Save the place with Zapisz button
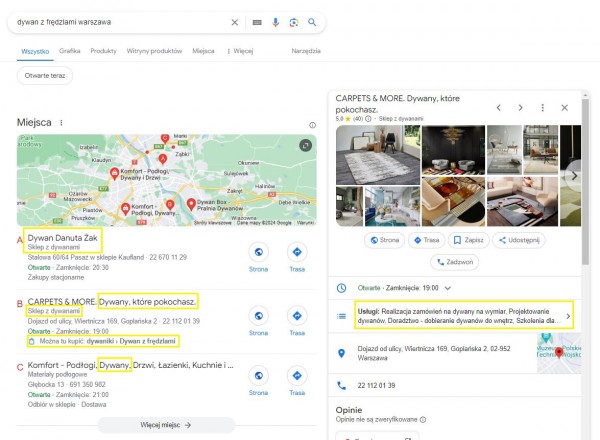This screenshot has width=600, height=440. click(x=468, y=240)
